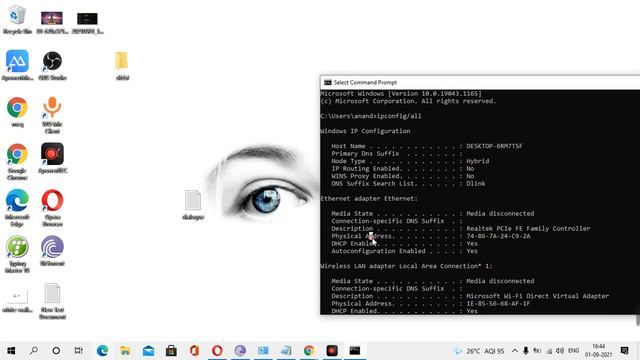Click the host name DESKTOP-6RM7TSF
The width and height of the screenshot is (640, 360).
click(494, 146)
